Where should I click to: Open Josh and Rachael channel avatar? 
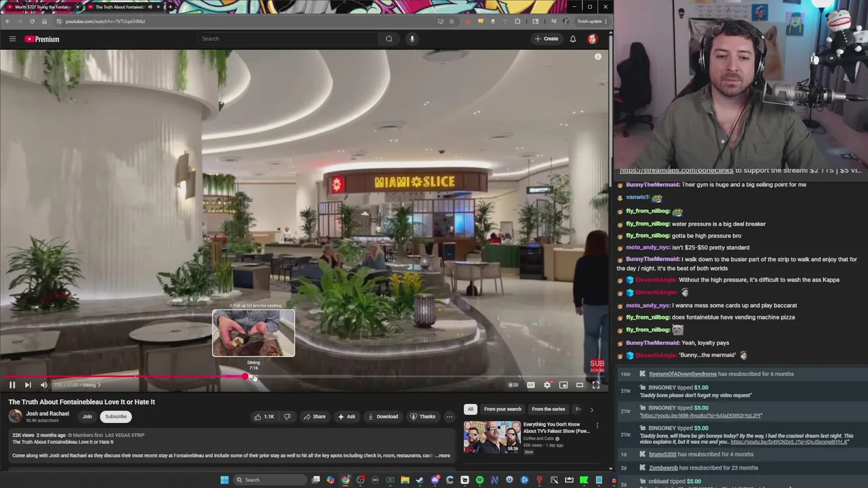pos(15,416)
